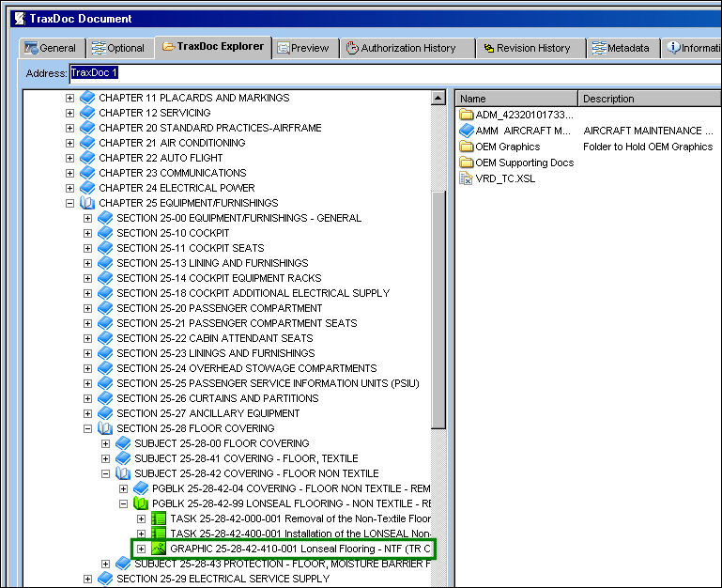
Task: Click the book icon of Section 25-24 Overhead Stowage
Action: point(105,368)
